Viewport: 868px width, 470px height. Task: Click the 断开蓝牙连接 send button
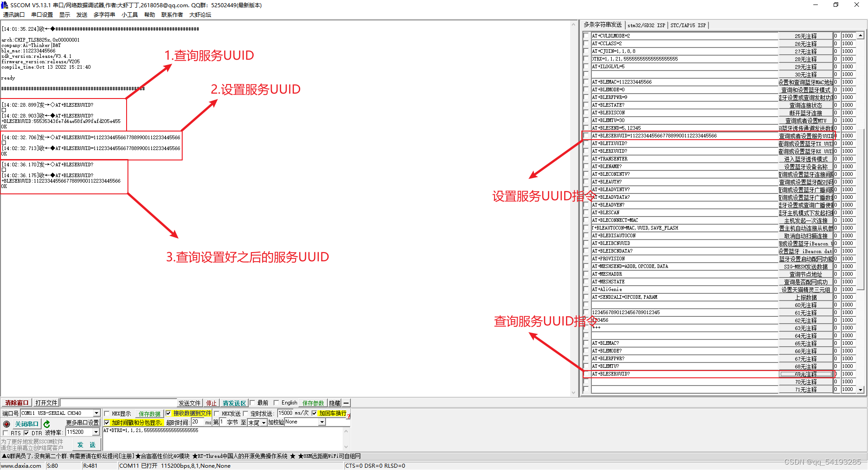[x=806, y=113]
